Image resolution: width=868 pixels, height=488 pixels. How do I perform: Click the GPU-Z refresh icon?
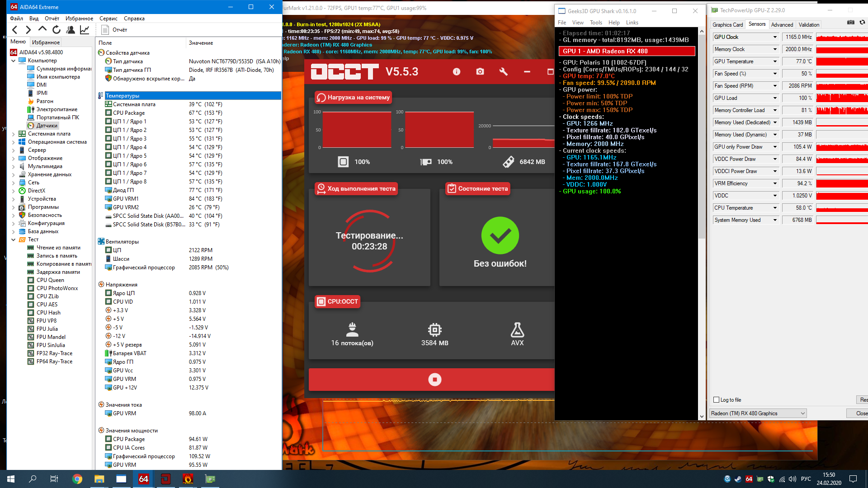point(862,22)
